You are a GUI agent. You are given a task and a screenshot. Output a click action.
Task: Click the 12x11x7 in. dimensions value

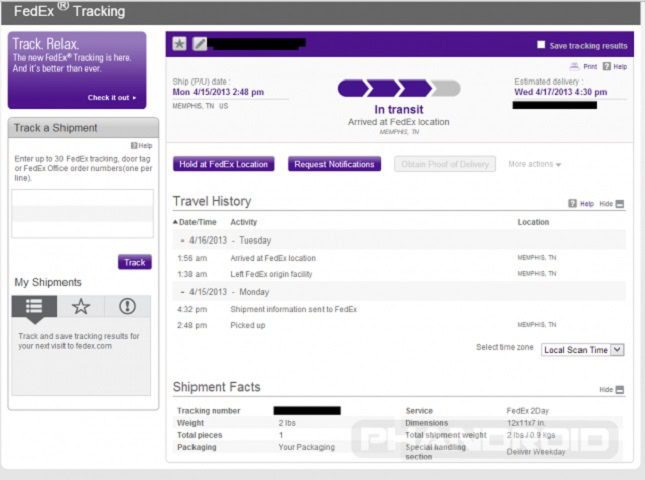526,423
